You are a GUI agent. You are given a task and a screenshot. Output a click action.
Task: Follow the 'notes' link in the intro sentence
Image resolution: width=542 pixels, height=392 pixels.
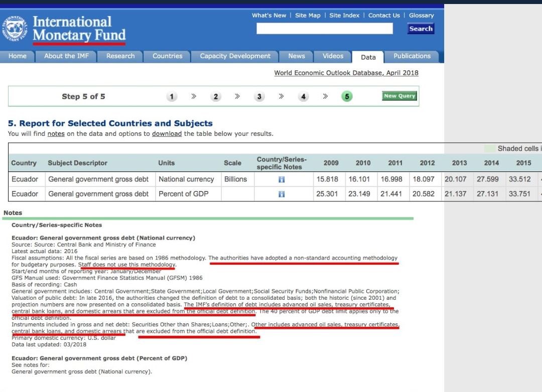coord(56,134)
